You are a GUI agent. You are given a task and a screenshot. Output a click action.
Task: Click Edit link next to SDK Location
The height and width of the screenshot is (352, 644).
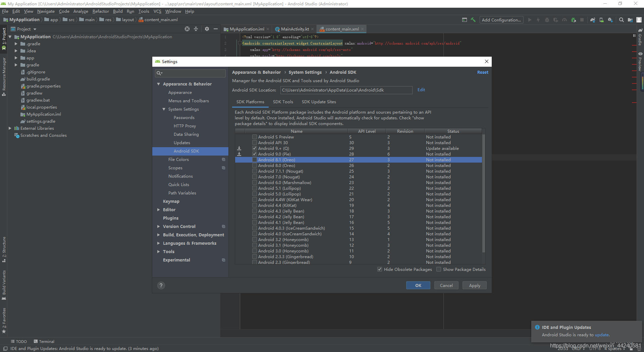point(421,90)
